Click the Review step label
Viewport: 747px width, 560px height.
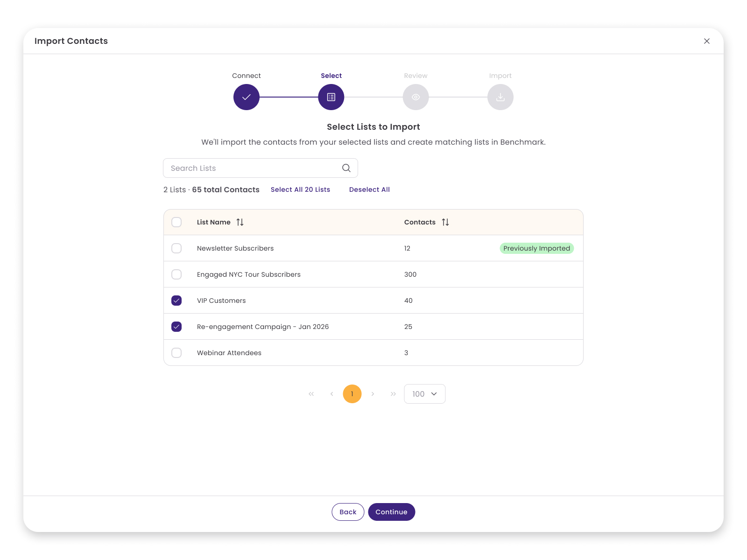(x=416, y=76)
